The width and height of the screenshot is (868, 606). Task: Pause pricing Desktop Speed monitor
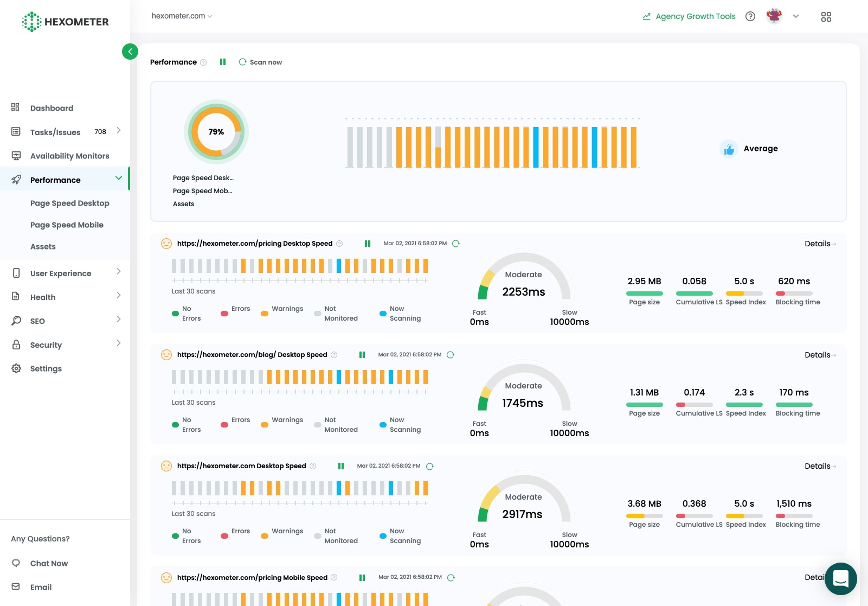368,244
